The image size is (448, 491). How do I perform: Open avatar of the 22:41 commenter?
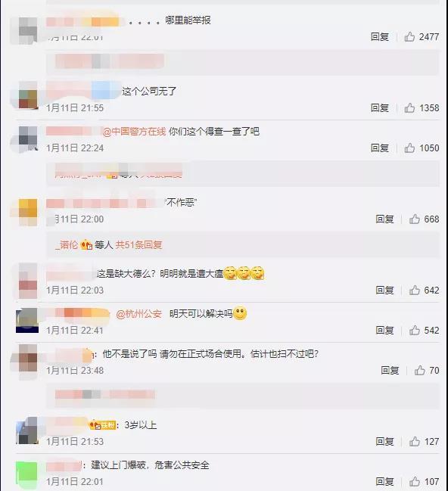pyautogui.click(x=27, y=320)
